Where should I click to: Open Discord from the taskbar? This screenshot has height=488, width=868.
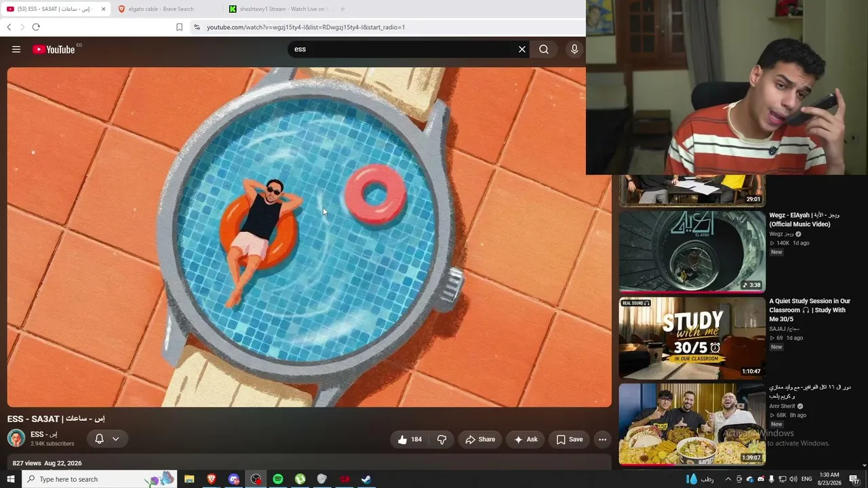[234, 479]
